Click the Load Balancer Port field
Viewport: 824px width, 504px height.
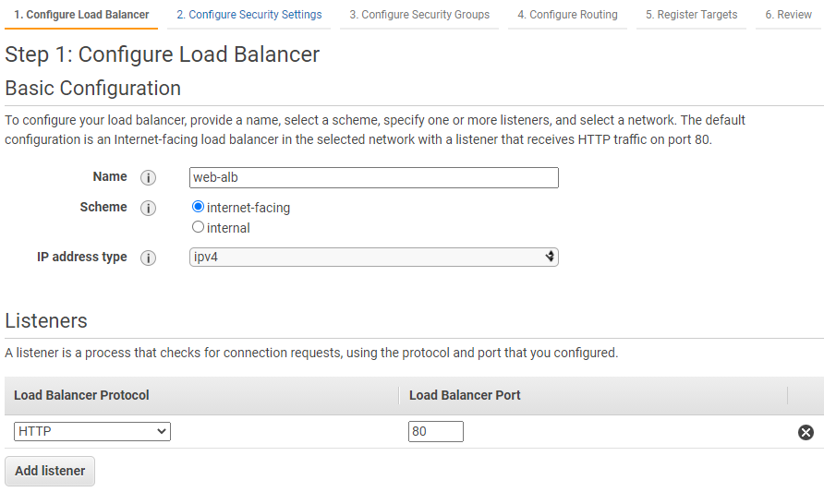tap(436, 432)
